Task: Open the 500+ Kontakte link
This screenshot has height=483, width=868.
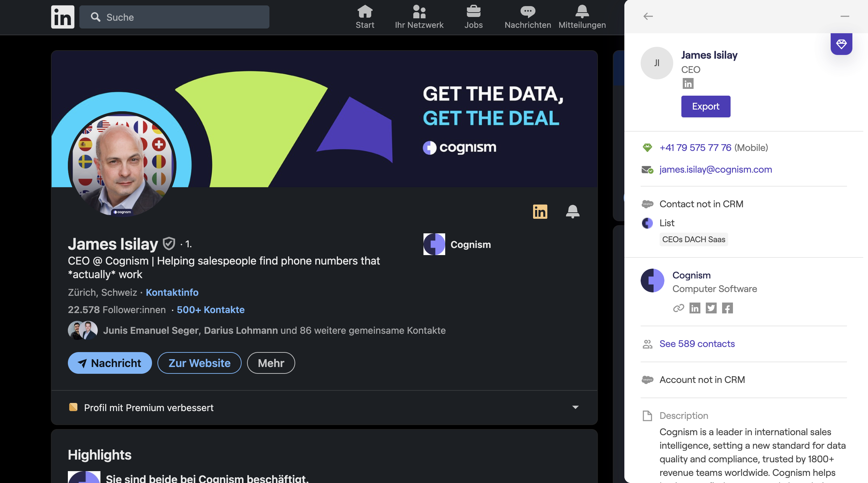Action: (211, 310)
